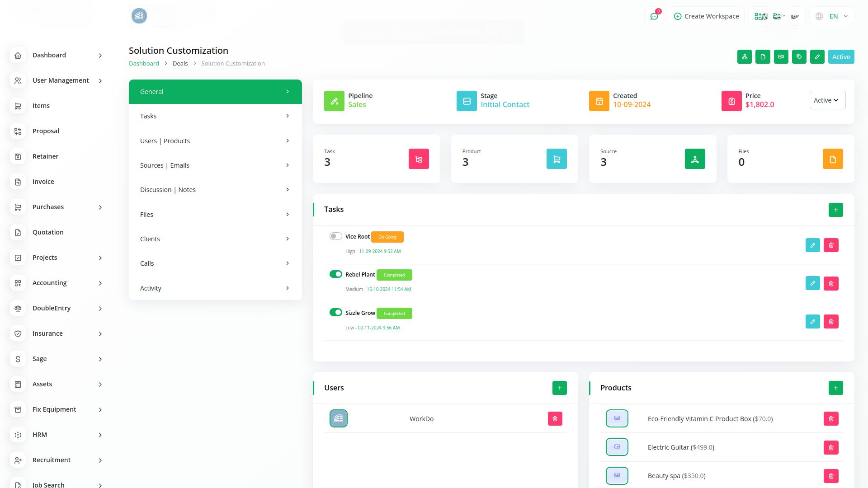Open the Active status dropdown
The width and height of the screenshot is (868, 488).
(x=827, y=100)
